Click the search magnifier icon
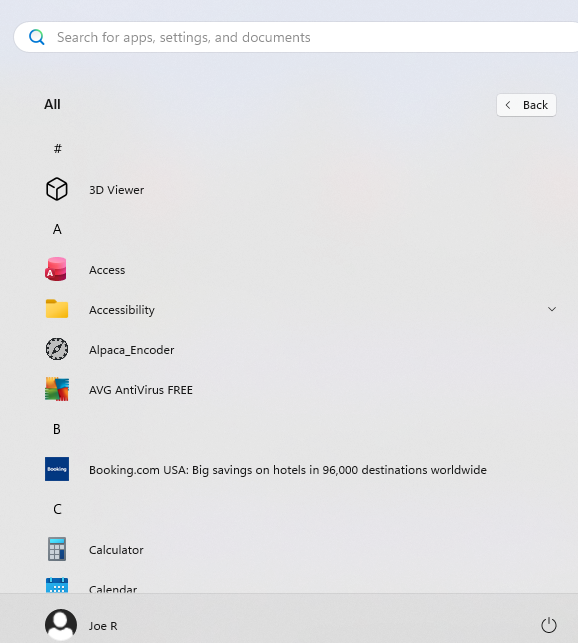This screenshot has width=578, height=643. coord(37,37)
